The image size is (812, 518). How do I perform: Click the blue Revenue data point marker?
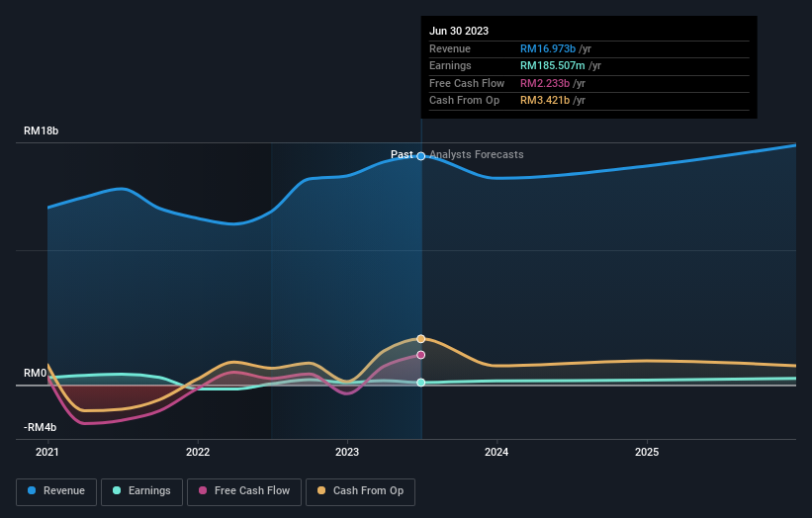421,156
